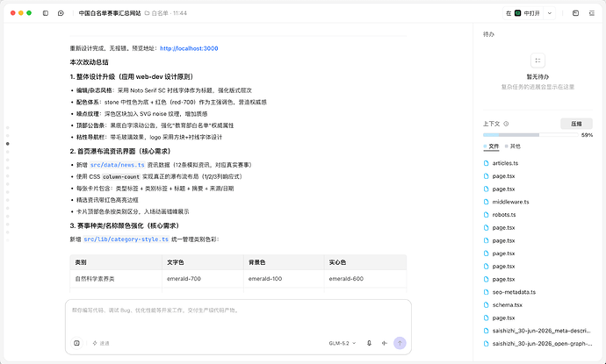Screen dimensions: 606x364
Task: Click the file icon of seo-metadata.ts
Action: point(487,292)
